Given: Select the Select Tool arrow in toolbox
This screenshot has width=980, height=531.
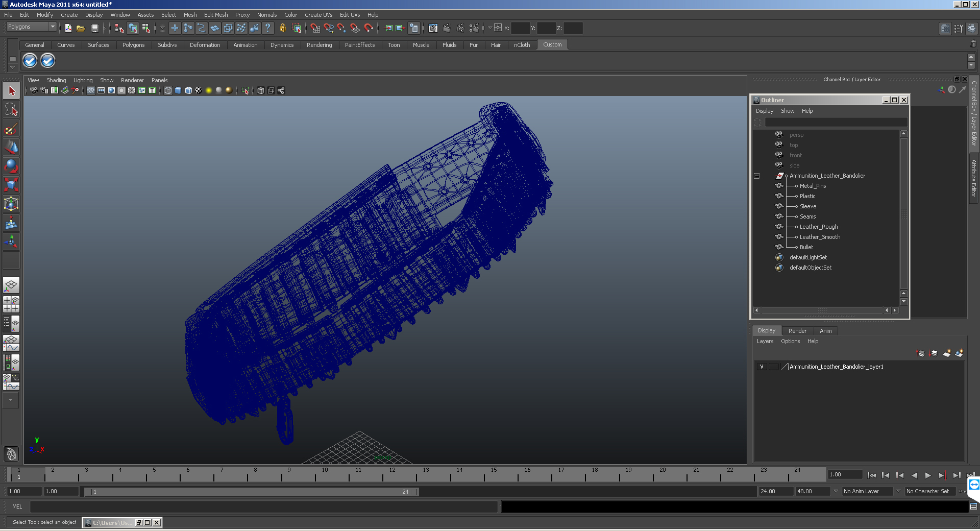Looking at the screenshot, I should coord(11,91).
